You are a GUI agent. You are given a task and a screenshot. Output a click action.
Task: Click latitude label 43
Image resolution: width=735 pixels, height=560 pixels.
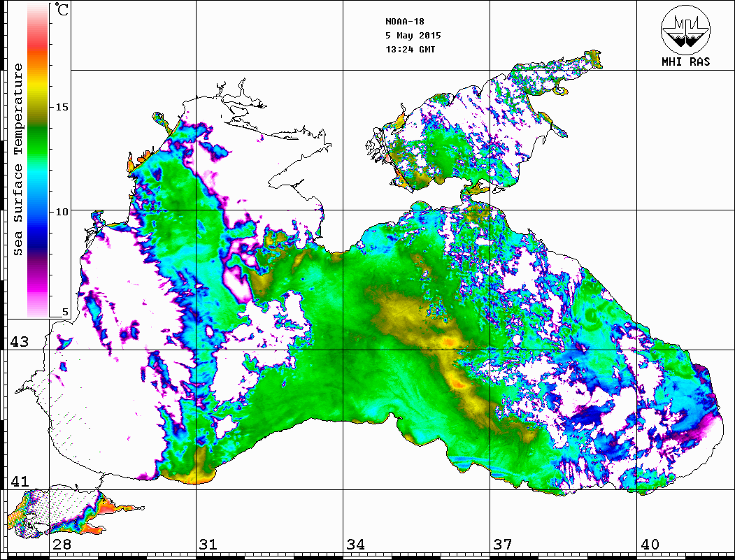pyautogui.click(x=20, y=342)
